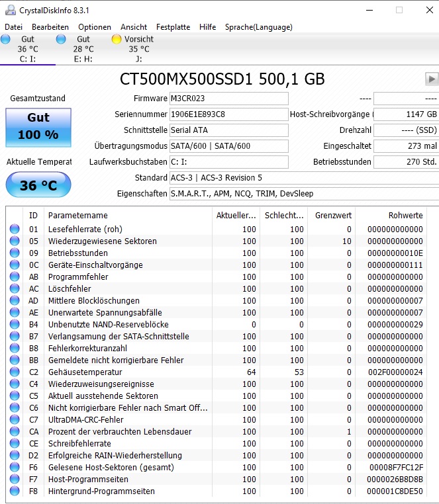Select the J: Vorsicht disk tab
The image size is (439, 504).
click(138, 49)
